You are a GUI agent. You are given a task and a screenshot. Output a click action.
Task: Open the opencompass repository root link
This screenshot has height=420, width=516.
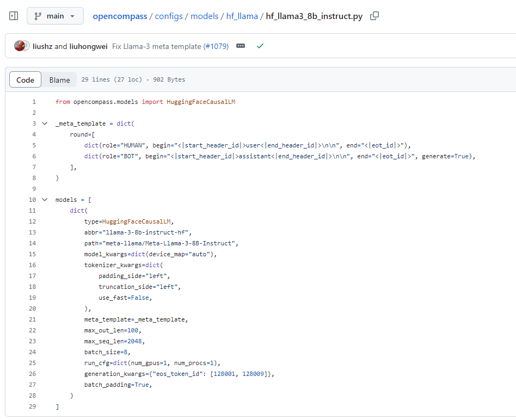coord(120,16)
